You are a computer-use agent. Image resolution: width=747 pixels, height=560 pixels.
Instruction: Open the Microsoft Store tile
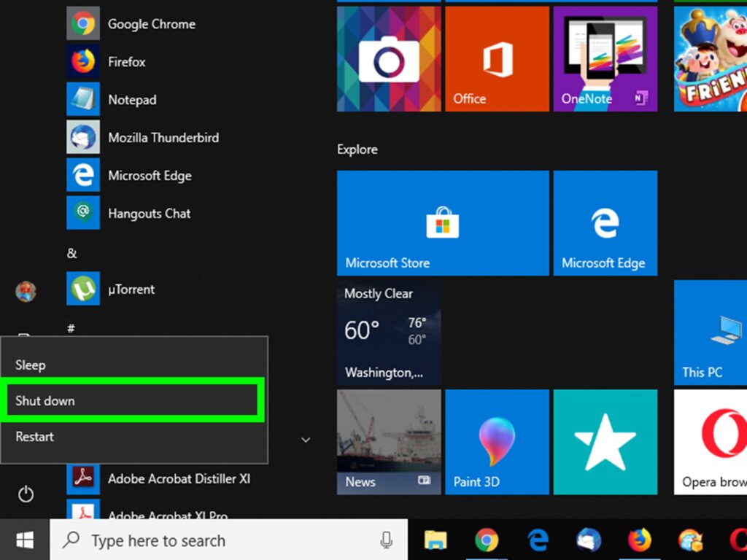point(442,223)
